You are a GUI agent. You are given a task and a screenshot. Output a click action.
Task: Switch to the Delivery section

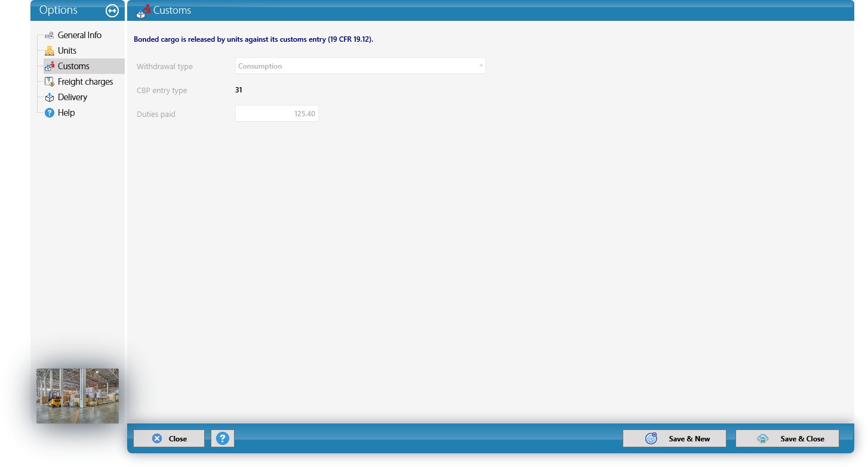[72, 97]
